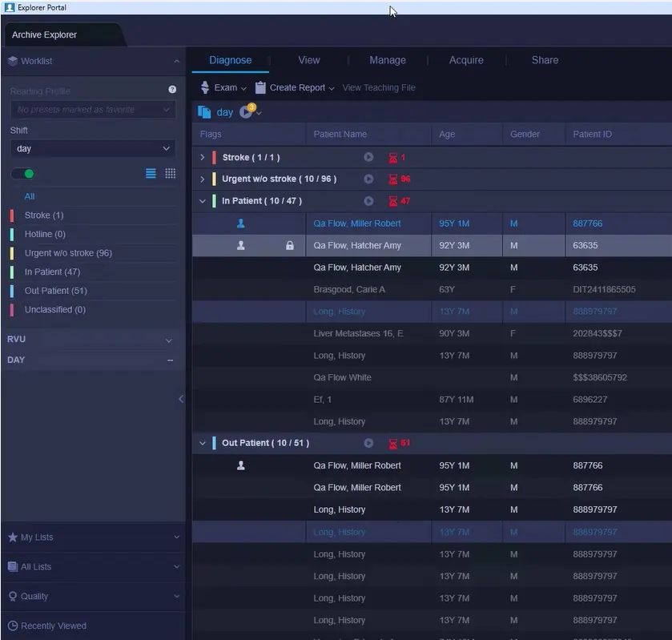Screen dimensions: 672x640
Task: Click the All Lists icon
Action: (13, 566)
